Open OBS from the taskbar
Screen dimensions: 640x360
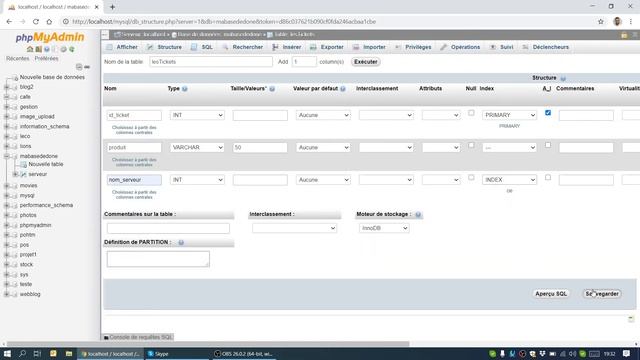click(244, 353)
